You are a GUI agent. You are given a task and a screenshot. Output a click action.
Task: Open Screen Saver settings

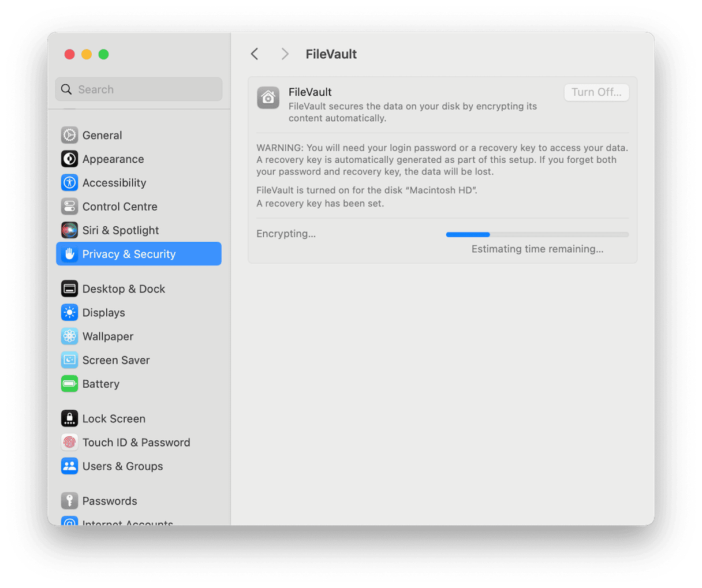(116, 360)
